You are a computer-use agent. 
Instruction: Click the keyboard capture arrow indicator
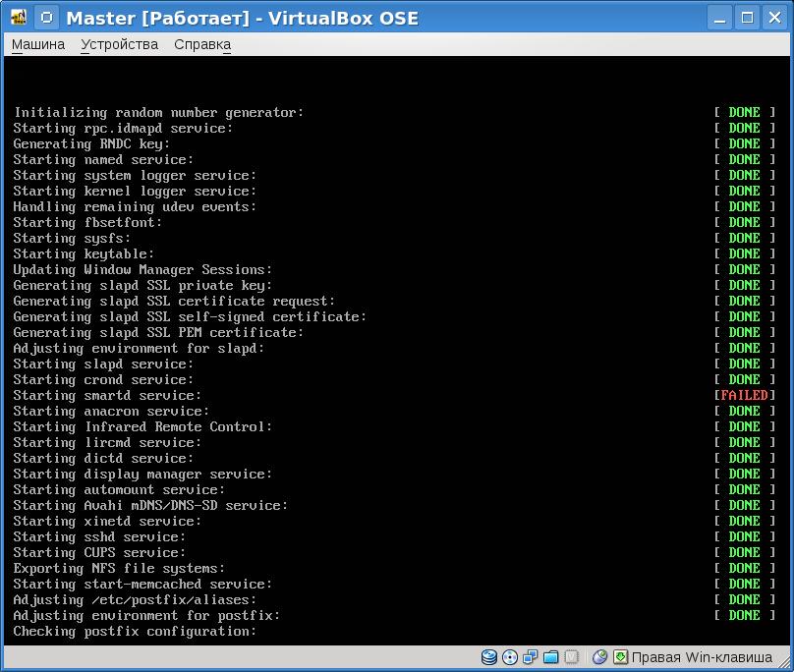(x=620, y=657)
